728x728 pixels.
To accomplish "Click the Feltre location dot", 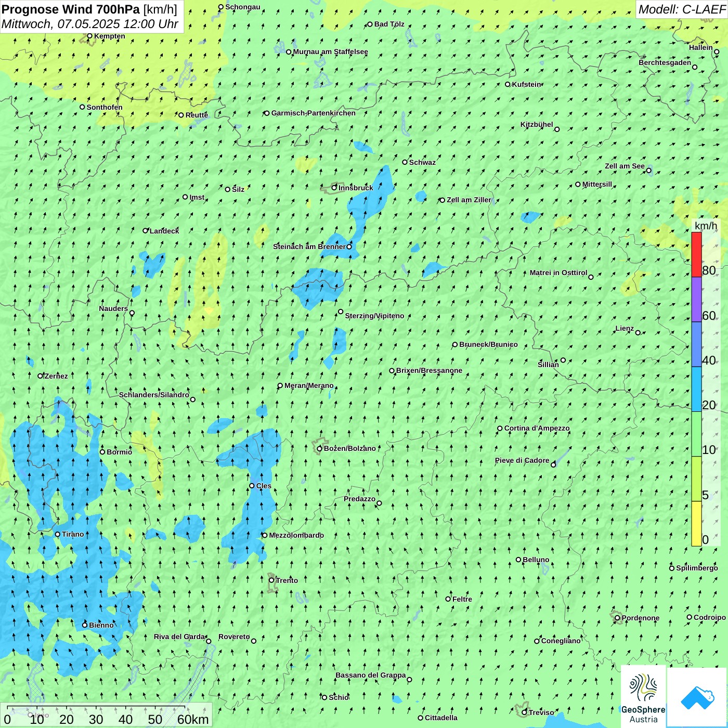I will coord(448,599).
